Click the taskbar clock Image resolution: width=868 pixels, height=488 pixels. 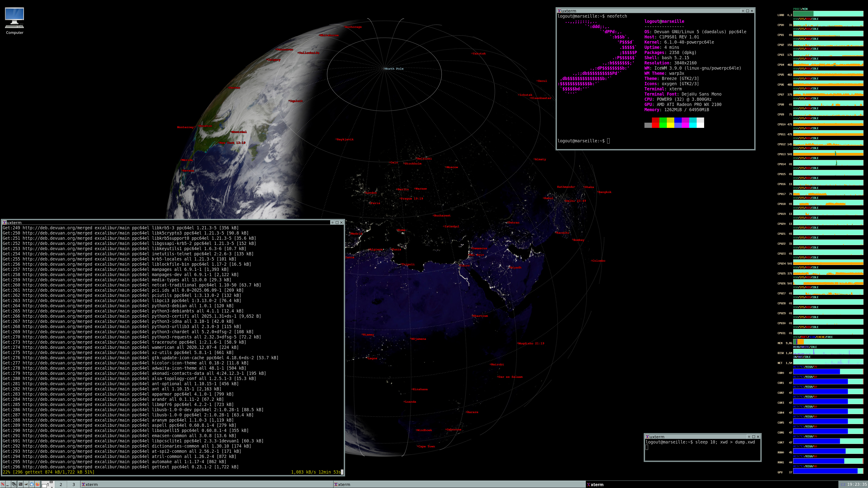858,484
